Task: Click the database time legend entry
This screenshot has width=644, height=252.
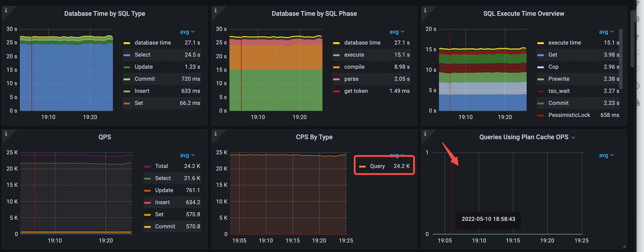Action: click(x=153, y=42)
